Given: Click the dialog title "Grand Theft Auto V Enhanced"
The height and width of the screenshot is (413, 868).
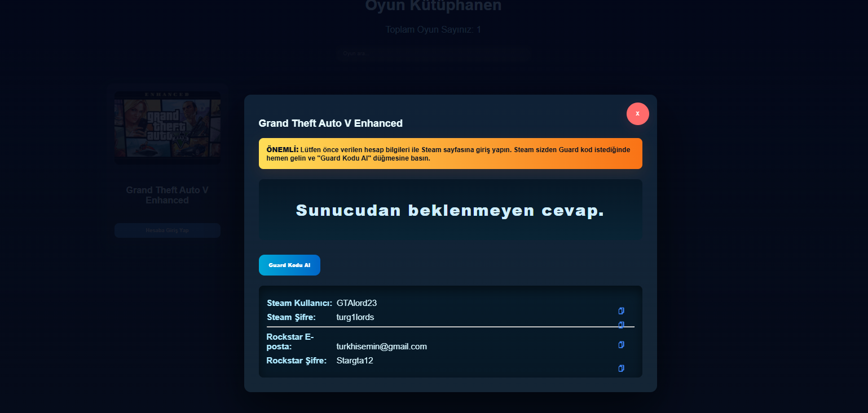Looking at the screenshot, I should click(x=331, y=123).
